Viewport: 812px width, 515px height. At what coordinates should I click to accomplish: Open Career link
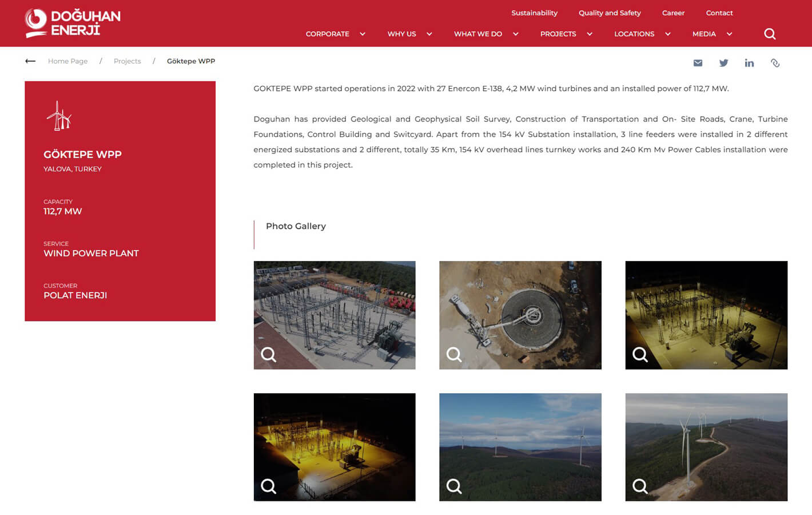[x=673, y=13]
